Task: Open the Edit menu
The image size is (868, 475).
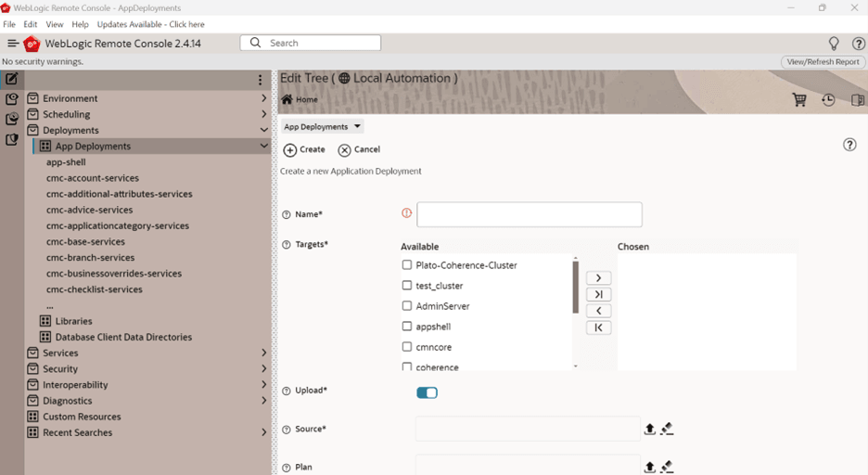Action: point(31,24)
